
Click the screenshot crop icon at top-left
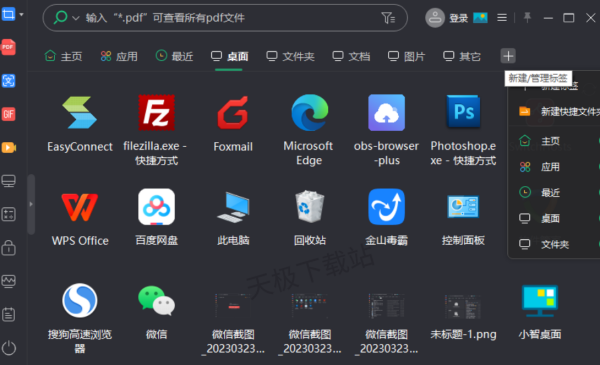(x=8, y=15)
